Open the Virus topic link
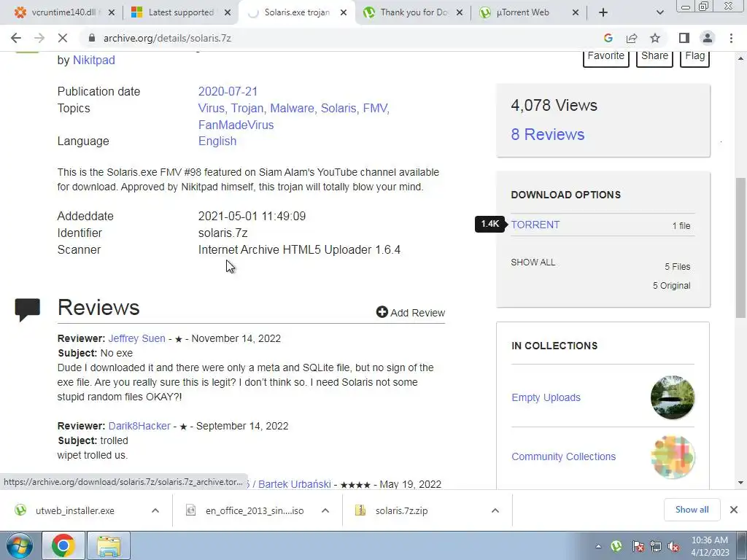Viewport: 747px width, 560px height. 212,108
